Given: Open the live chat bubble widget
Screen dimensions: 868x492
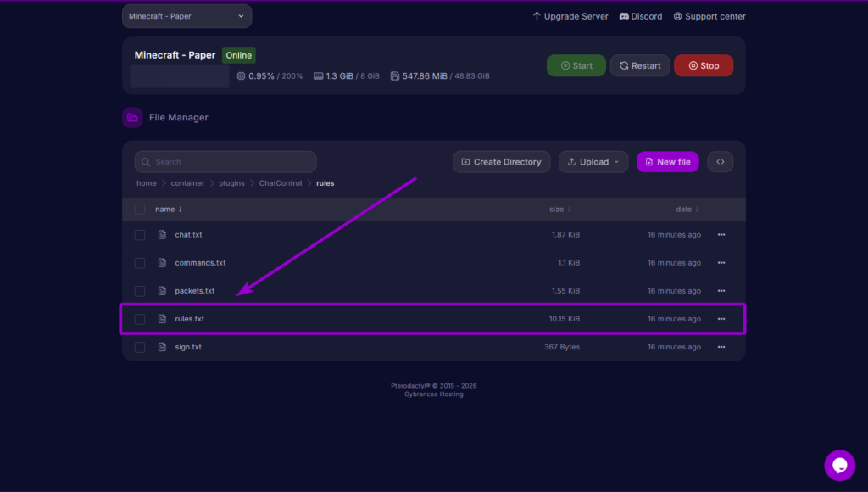Looking at the screenshot, I should (x=839, y=465).
